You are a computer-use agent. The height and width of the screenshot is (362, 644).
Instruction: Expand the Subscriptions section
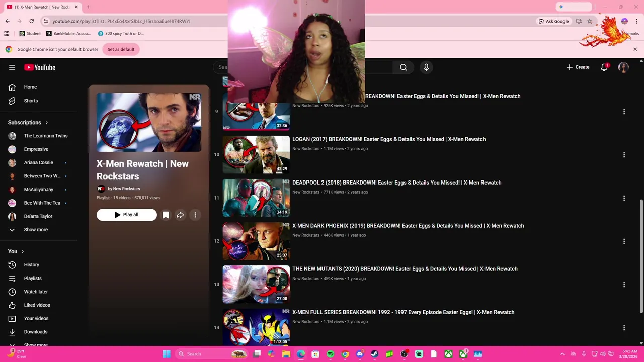(28, 123)
